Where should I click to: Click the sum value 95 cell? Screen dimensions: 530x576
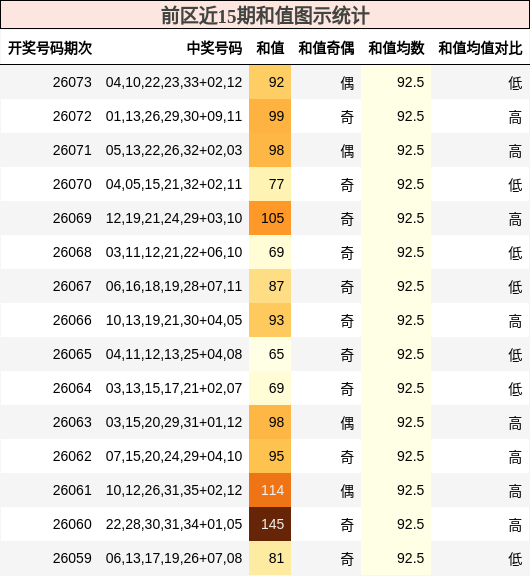coord(270,456)
